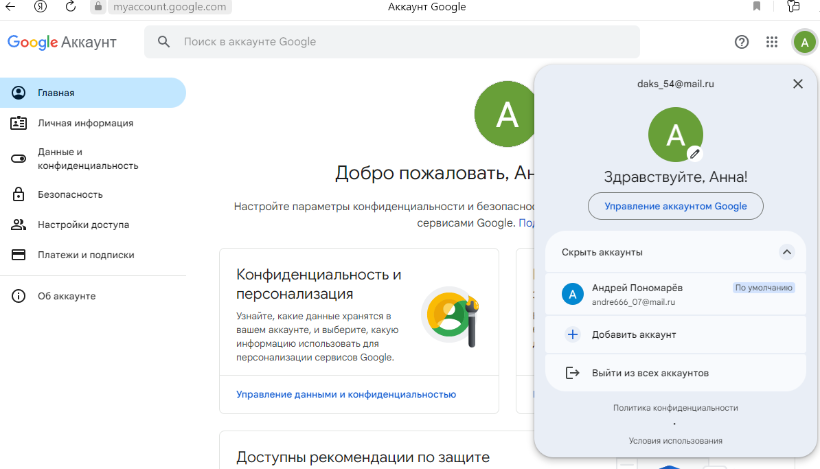Click the blue avatar of Андрей Пономарёв
820x469 pixels.
[573, 294]
